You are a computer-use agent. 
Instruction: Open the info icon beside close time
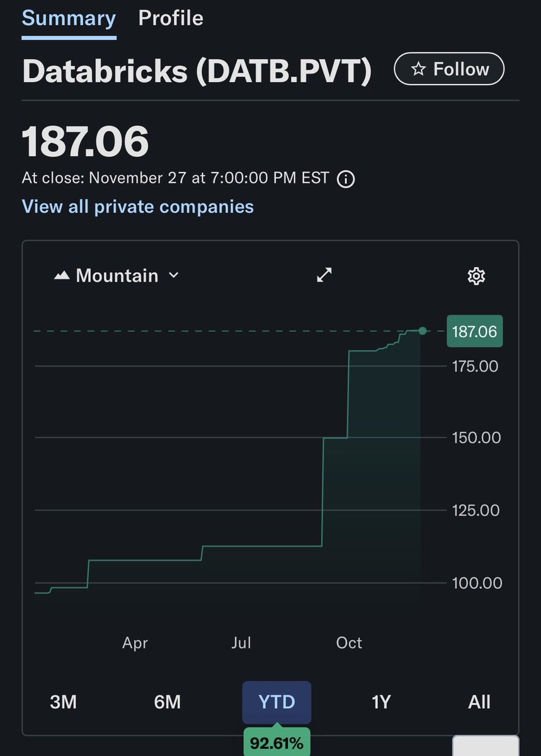pos(346,179)
